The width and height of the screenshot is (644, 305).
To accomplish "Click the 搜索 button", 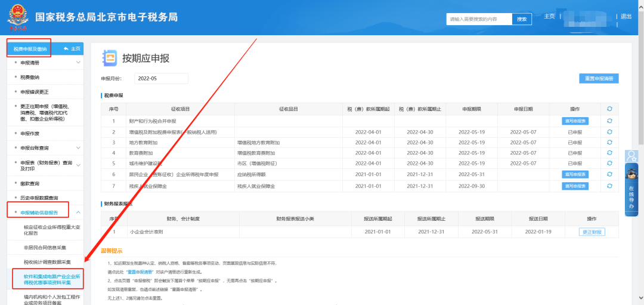I will point(522,19).
